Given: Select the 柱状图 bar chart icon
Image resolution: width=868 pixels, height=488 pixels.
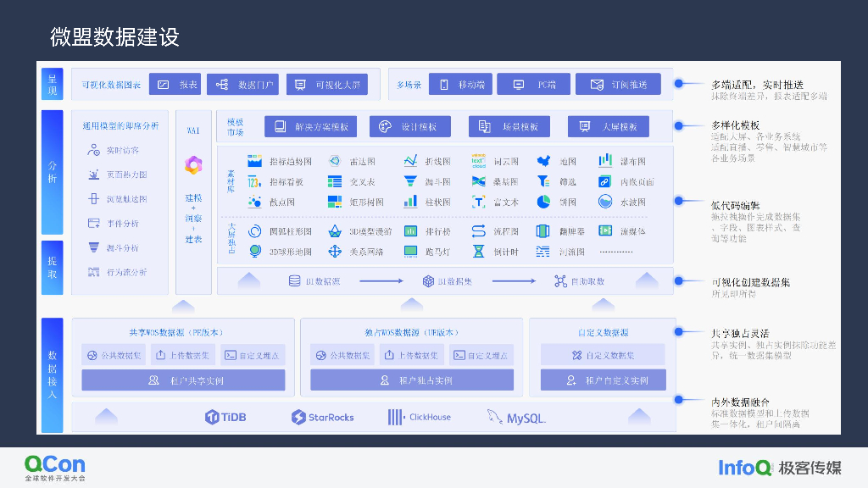Looking at the screenshot, I should click(410, 202).
